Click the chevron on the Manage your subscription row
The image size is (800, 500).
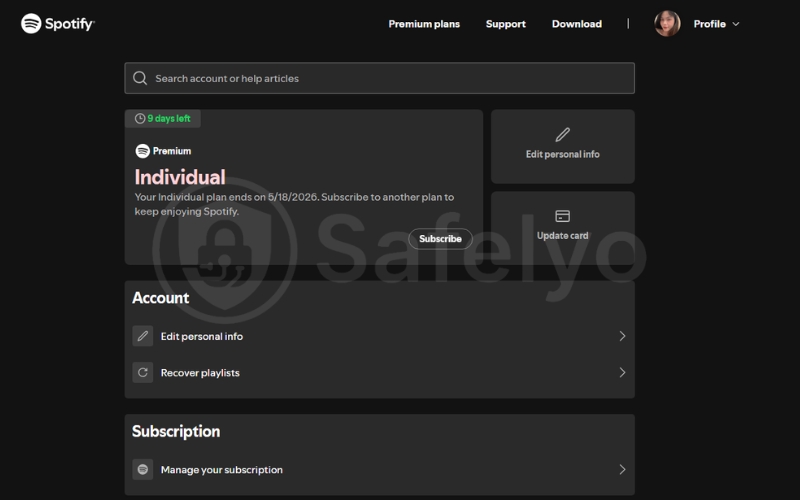pos(622,469)
